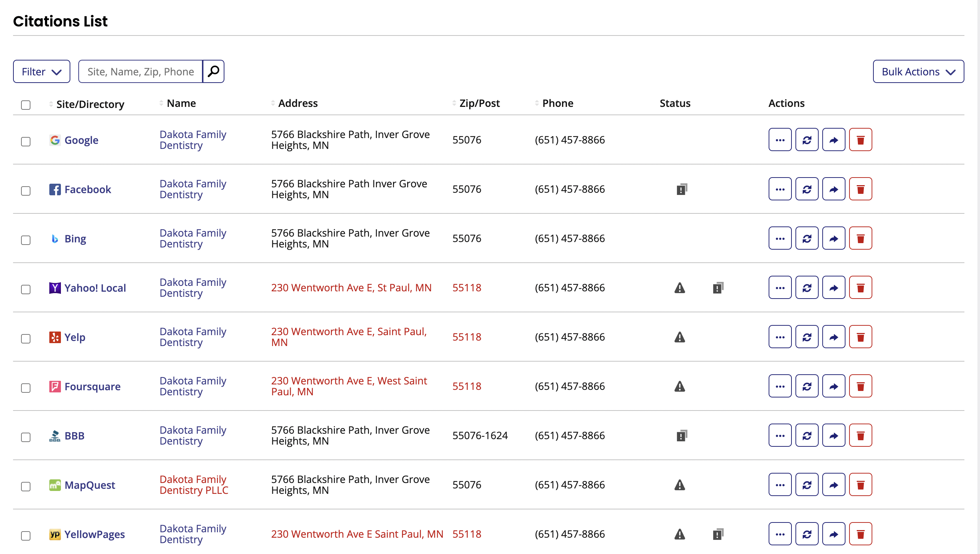Open the Yelp site link
980x554 pixels.
[75, 337]
